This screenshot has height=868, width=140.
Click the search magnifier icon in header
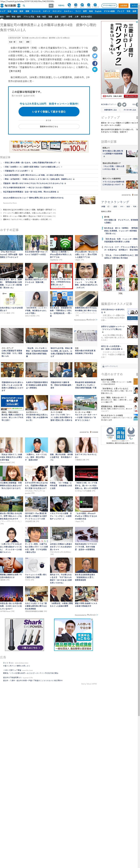[24, 6]
